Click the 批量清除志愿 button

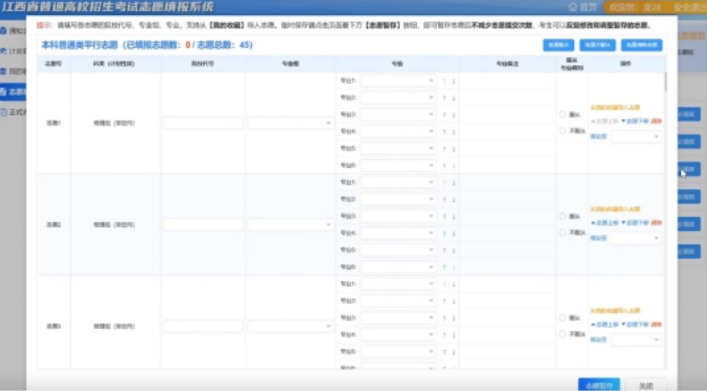pos(642,45)
